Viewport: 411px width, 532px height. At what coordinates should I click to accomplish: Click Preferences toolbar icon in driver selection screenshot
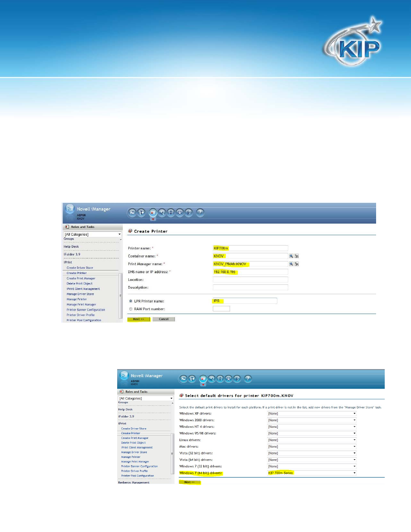237,379
